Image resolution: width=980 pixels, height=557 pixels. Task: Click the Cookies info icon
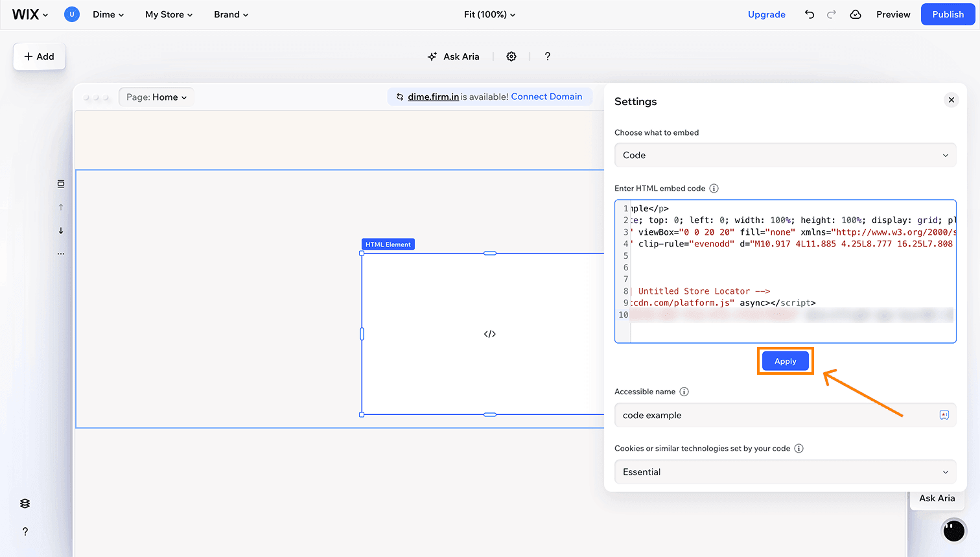click(x=799, y=449)
